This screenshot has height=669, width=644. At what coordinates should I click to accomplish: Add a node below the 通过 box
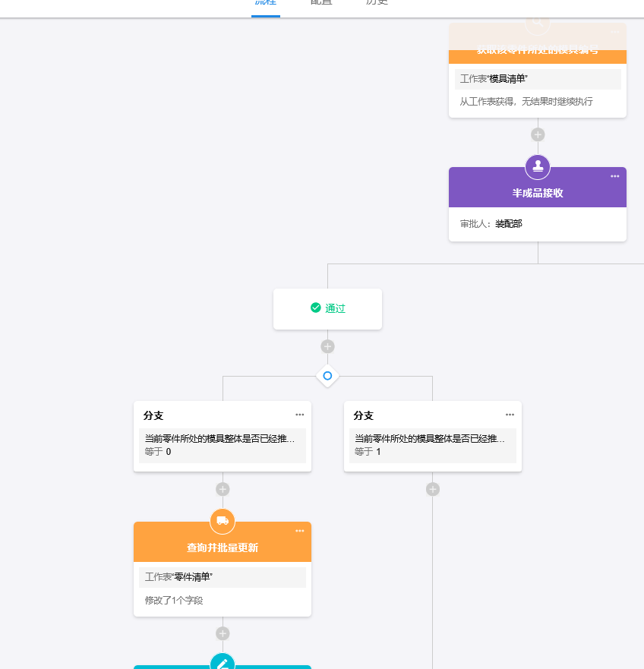[328, 346]
